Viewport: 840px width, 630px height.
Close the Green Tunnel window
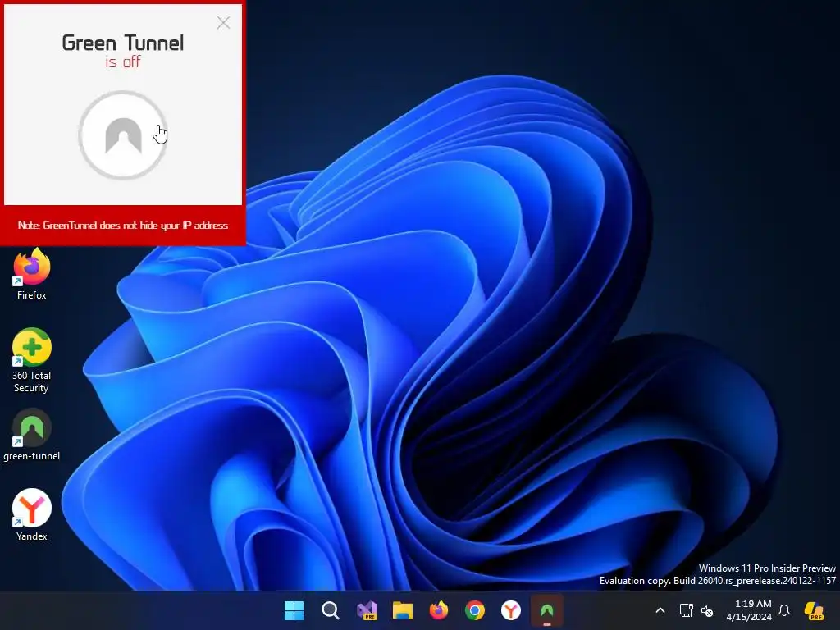click(223, 22)
